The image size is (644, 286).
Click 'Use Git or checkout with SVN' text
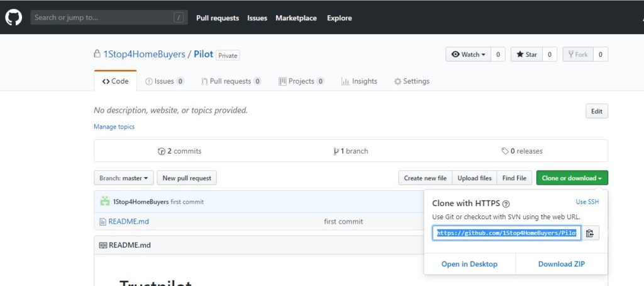pyautogui.click(x=506, y=217)
